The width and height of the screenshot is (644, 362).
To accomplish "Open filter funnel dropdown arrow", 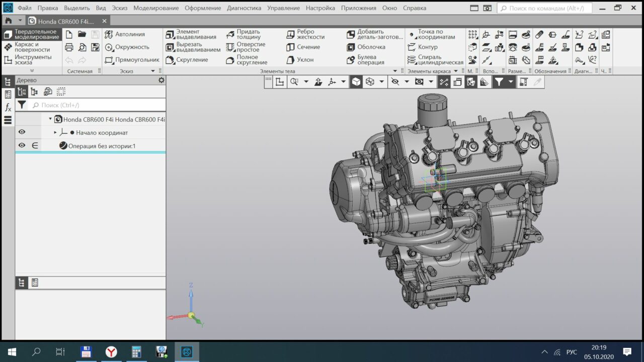I will [x=511, y=82].
